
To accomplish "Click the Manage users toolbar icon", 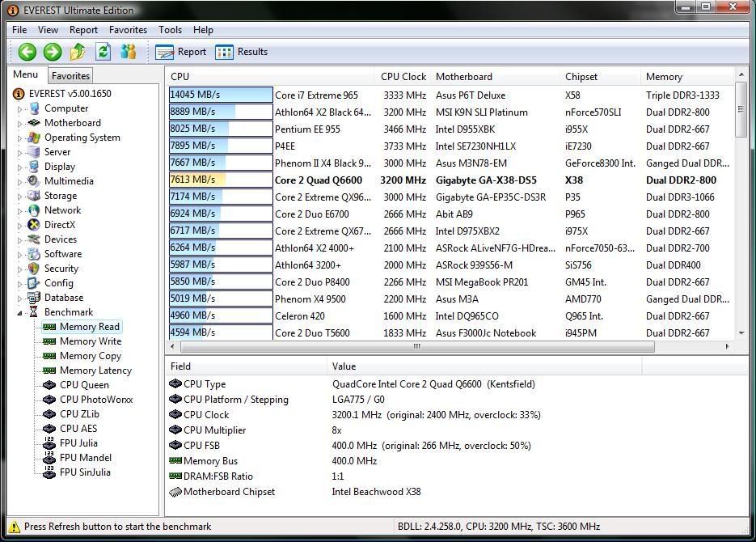I will pyautogui.click(x=128, y=52).
